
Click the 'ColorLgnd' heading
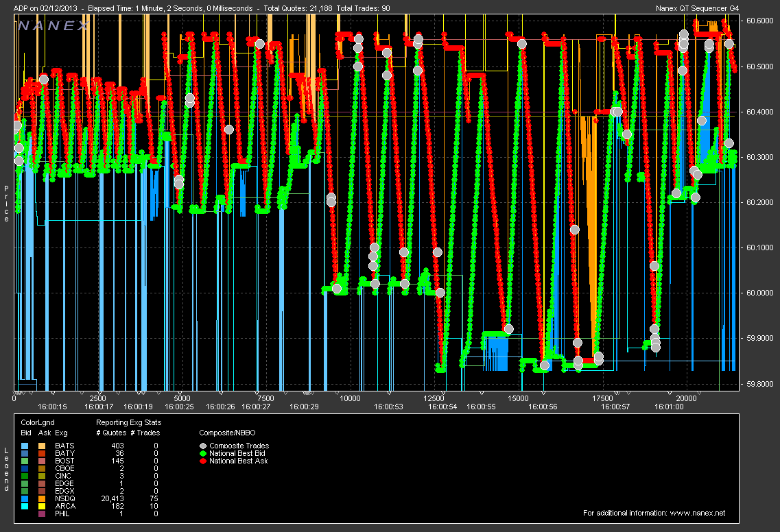click(38, 422)
